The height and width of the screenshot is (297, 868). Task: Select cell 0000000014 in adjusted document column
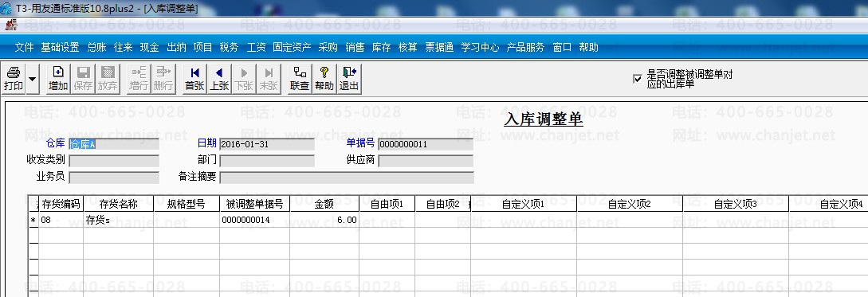pyautogui.click(x=254, y=220)
